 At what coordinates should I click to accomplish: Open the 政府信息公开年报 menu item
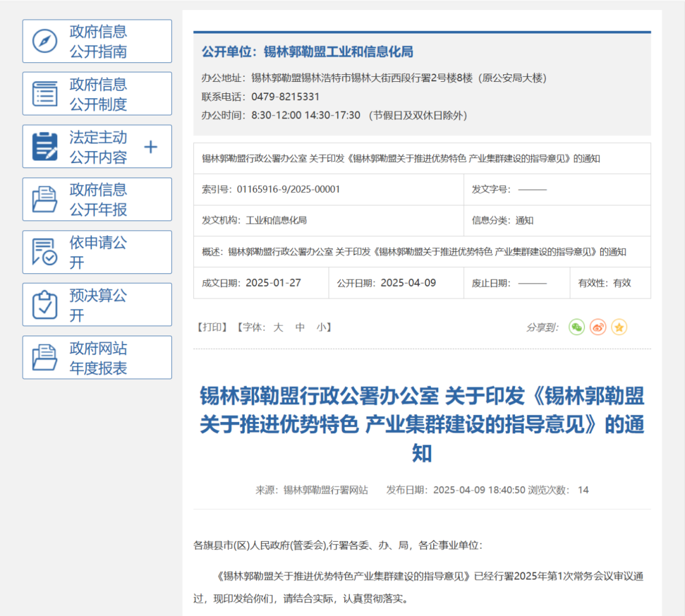pos(98,199)
